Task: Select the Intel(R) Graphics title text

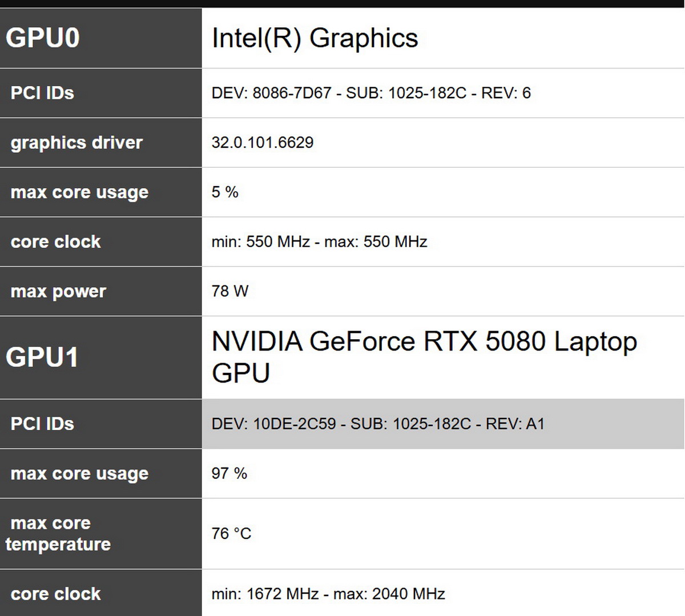Action: tap(315, 38)
